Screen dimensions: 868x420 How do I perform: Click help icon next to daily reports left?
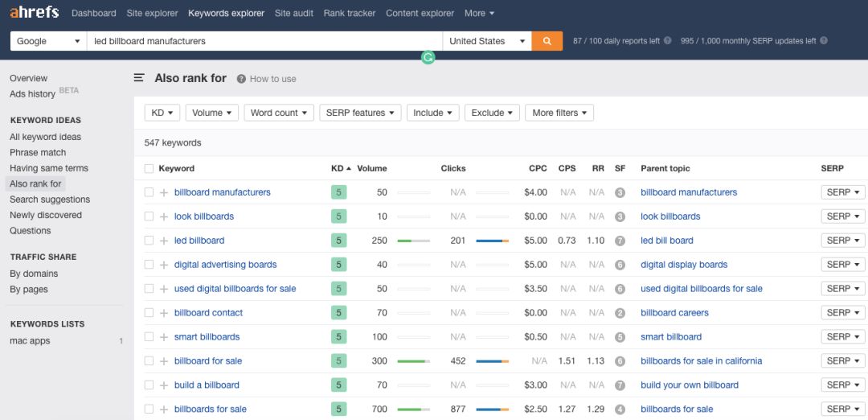[668, 41]
